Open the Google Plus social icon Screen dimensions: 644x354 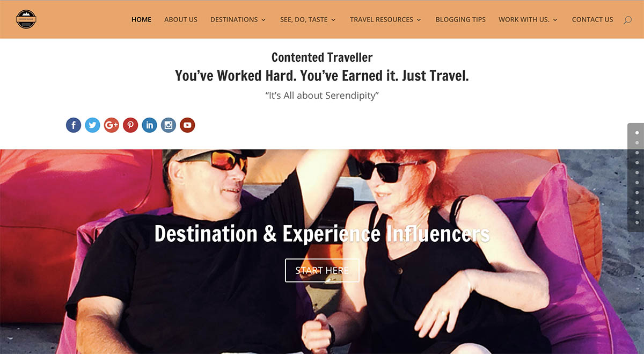[112, 125]
